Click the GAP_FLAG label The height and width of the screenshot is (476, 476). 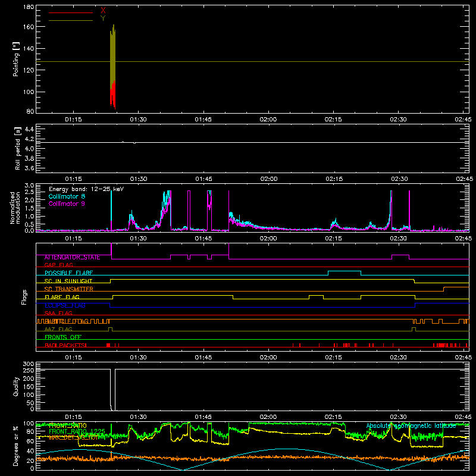point(58,265)
